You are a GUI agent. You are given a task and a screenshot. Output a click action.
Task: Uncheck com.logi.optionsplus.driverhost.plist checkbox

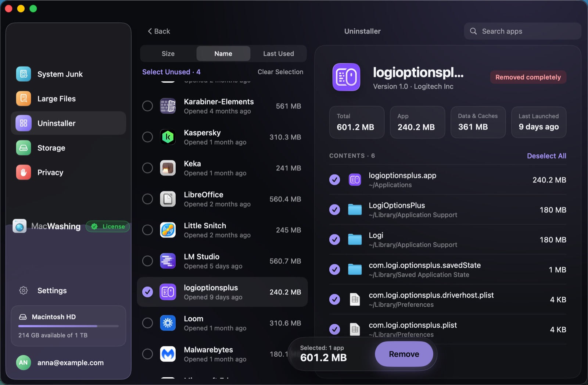[x=334, y=299]
